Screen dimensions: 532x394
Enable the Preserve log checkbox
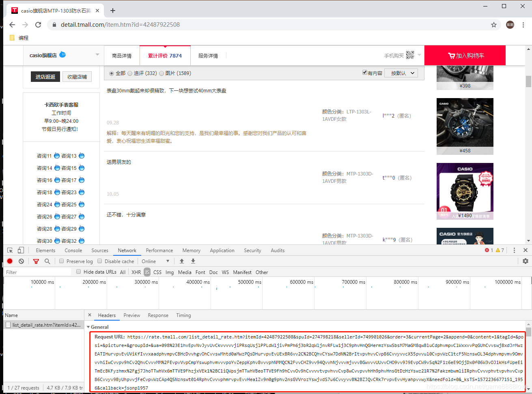click(61, 261)
